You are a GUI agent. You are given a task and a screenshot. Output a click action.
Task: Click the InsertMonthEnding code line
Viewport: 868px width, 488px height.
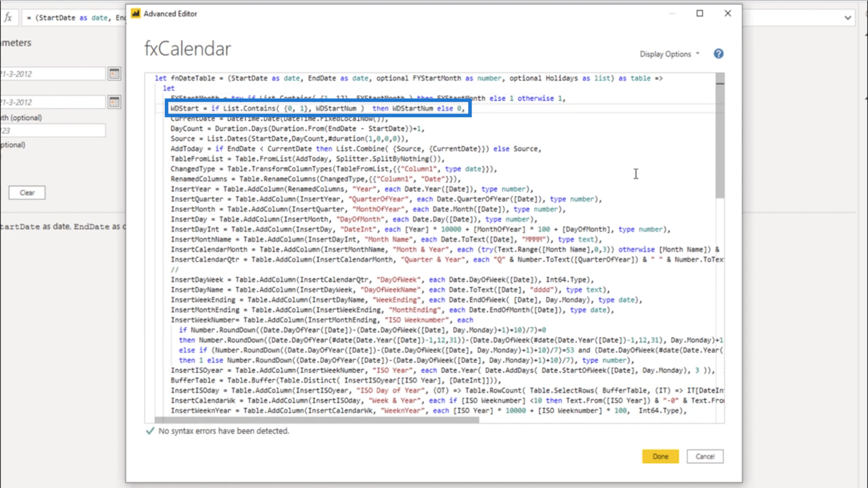click(393, 310)
